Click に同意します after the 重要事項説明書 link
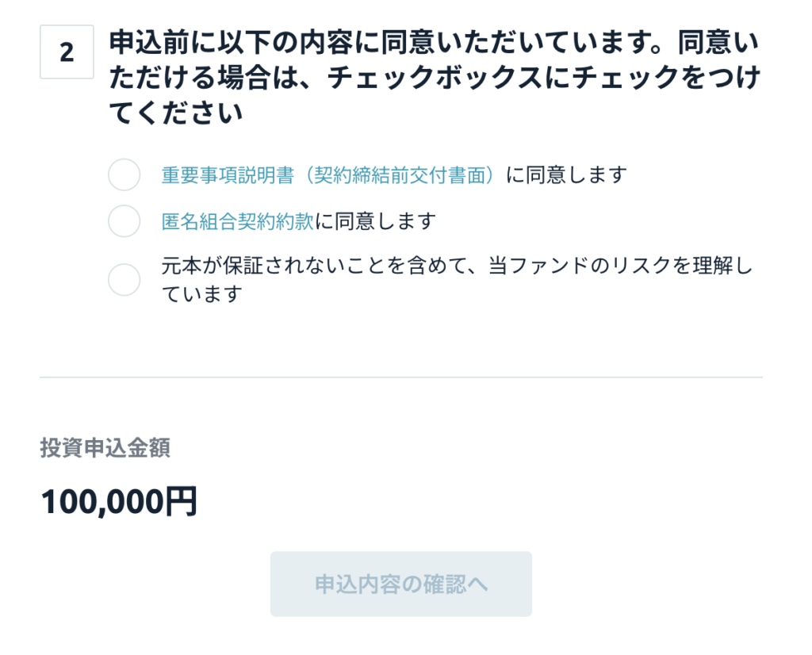 coord(565,174)
